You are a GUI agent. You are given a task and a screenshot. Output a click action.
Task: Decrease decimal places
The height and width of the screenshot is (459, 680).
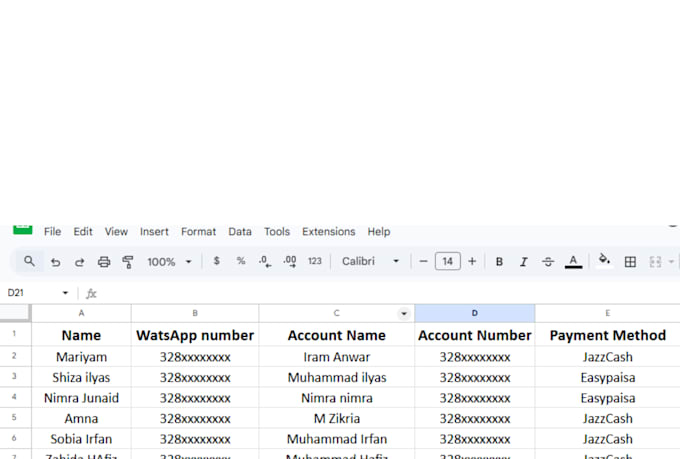pyautogui.click(x=265, y=261)
